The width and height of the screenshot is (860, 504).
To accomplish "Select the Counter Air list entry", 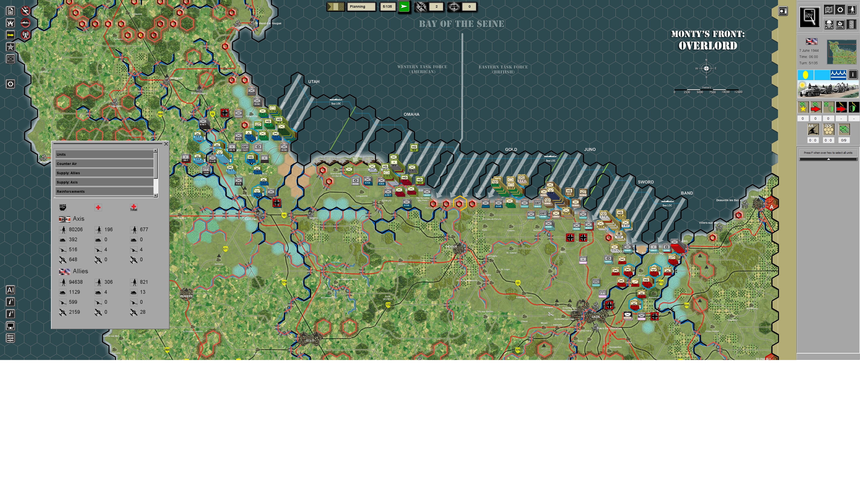I will 104,163.
